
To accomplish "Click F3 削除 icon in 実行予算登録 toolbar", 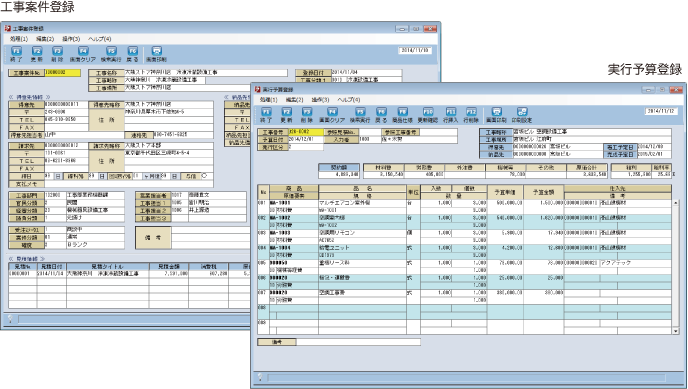I will 307,115.
